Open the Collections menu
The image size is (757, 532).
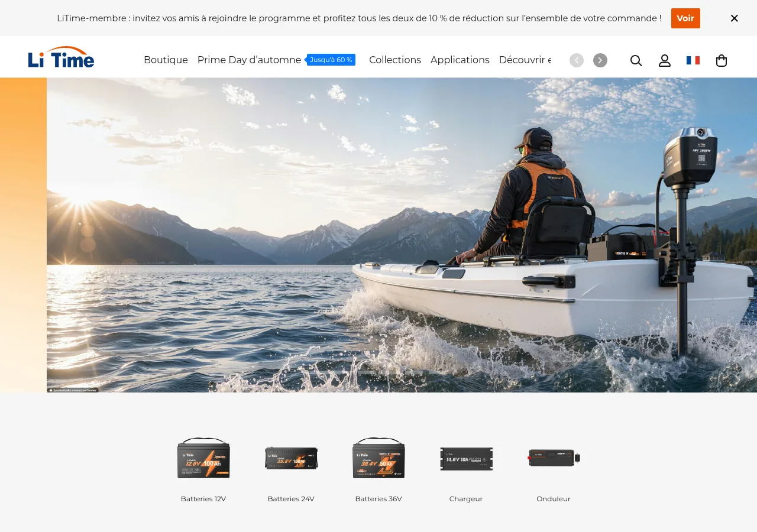point(395,60)
